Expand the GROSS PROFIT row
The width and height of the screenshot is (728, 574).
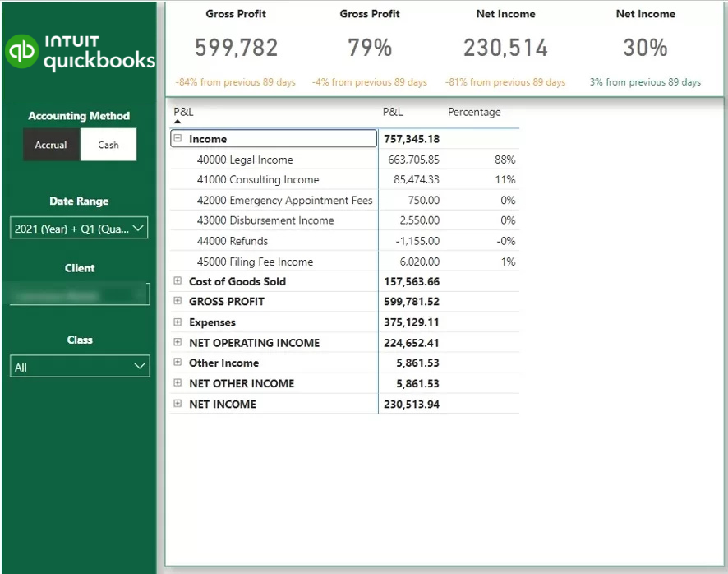click(x=177, y=301)
